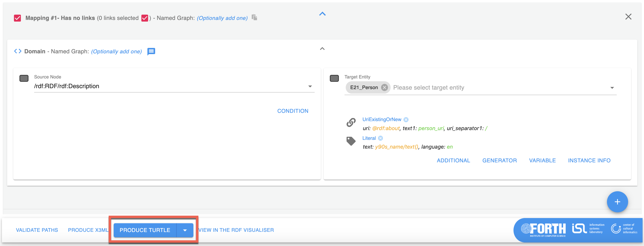The width and height of the screenshot is (644, 246).
Task: Click the tag icon beside Literal
Action: pyautogui.click(x=351, y=141)
